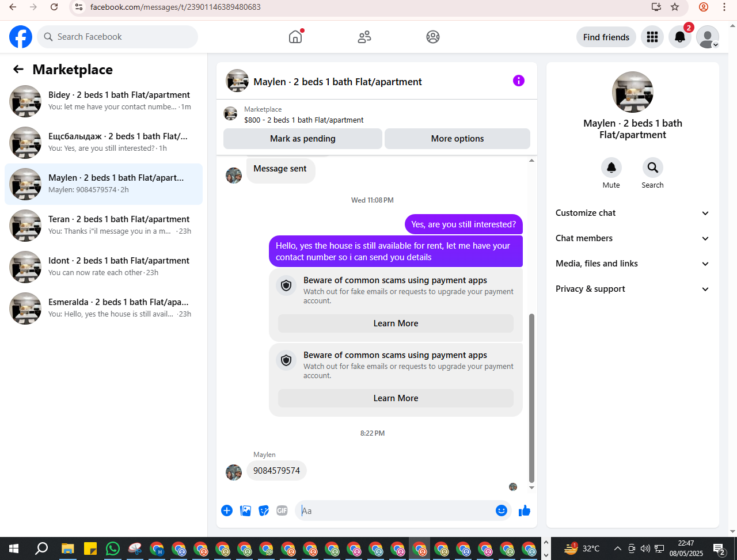Click Learn More on the second scam warning
Viewport: 737px width, 560px height.
(x=396, y=398)
